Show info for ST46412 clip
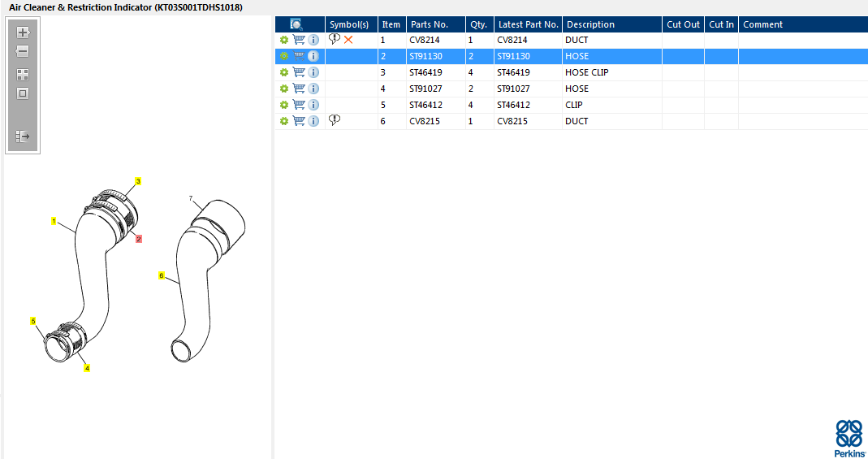Viewport: 868px width, 459px height. pyautogui.click(x=313, y=105)
